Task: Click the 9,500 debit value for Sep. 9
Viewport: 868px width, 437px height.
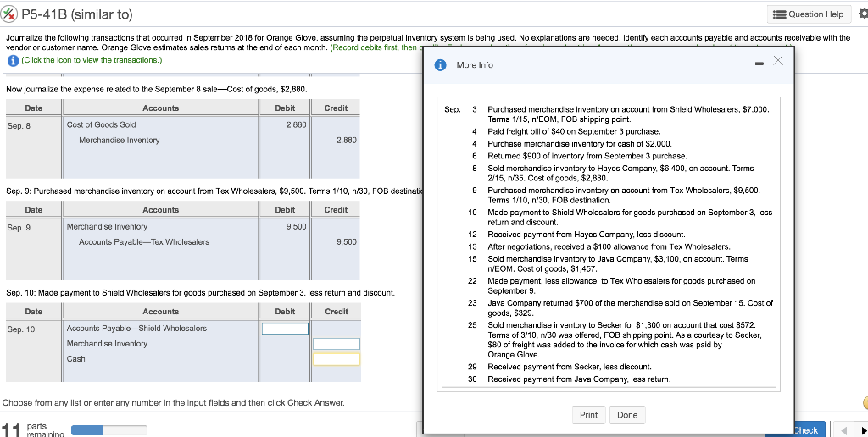Action: pyautogui.click(x=296, y=227)
